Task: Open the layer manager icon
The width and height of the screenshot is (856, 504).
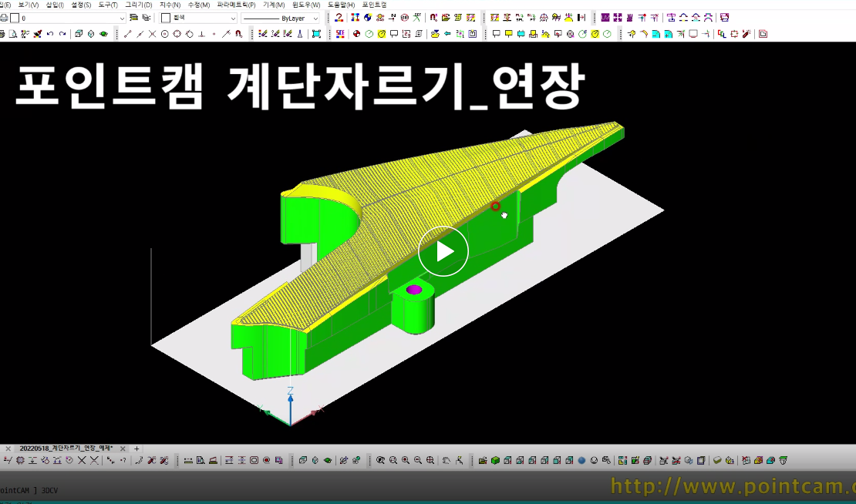Action: pyautogui.click(x=133, y=18)
